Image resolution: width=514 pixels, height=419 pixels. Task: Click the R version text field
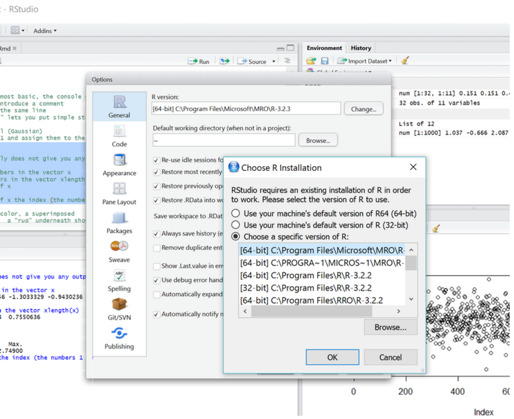(246, 109)
